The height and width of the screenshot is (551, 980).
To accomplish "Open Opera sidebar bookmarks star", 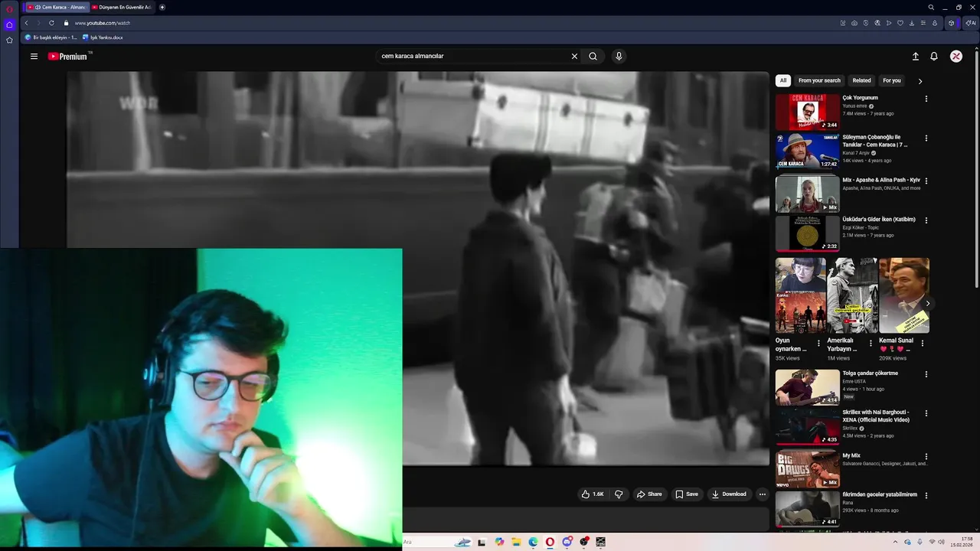I will 9,40.
